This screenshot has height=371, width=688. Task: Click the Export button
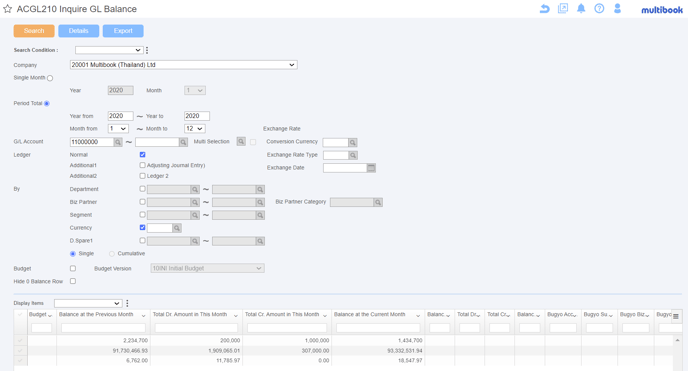coord(123,31)
